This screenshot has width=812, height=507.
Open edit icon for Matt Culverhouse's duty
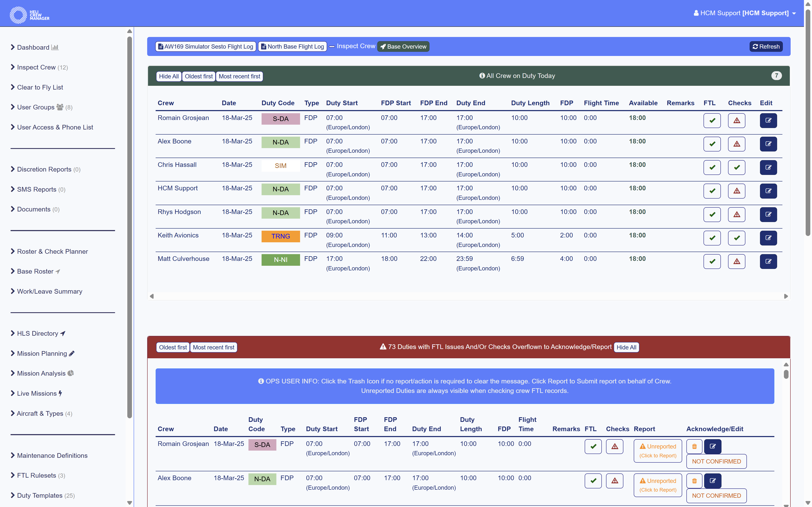pyautogui.click(x=768, y=261)
